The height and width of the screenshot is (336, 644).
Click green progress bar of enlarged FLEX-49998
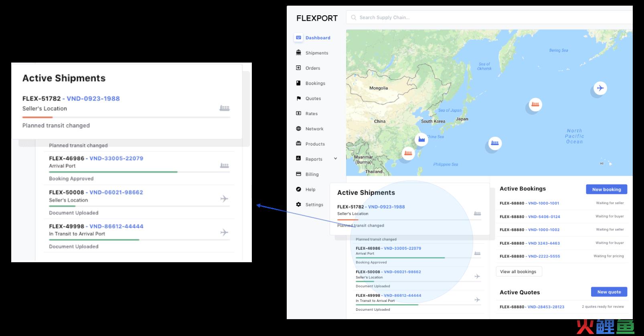[94, 240]
